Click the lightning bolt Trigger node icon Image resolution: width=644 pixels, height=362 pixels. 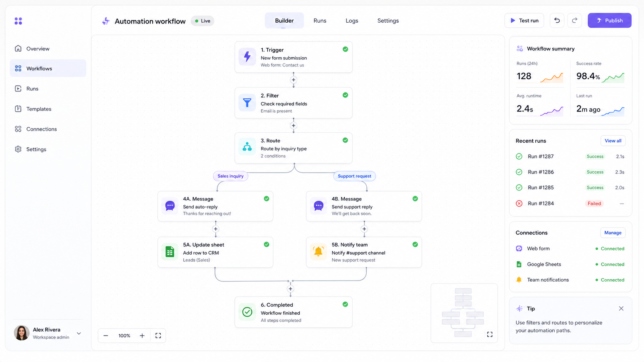(x=247, y=57)
